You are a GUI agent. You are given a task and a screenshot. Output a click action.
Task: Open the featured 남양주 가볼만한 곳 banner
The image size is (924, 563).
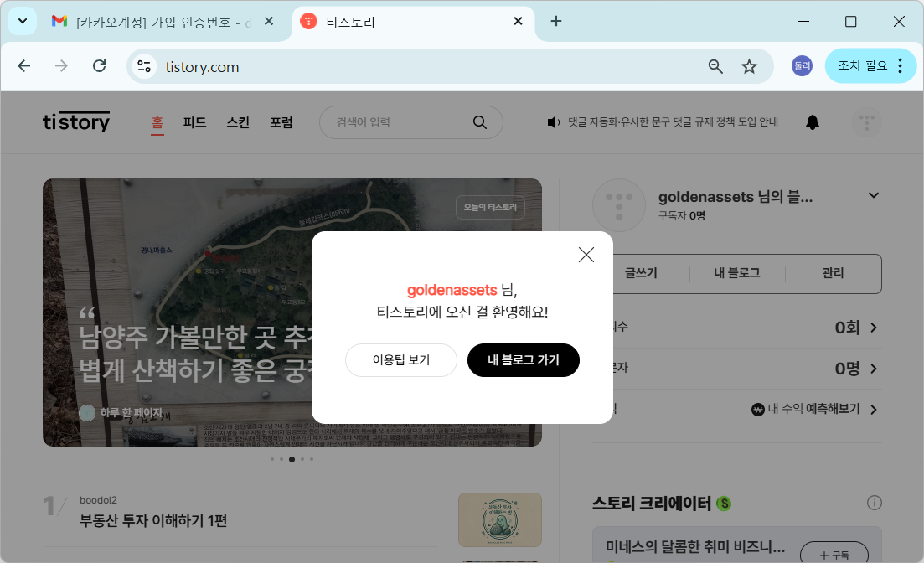[292, 312]
